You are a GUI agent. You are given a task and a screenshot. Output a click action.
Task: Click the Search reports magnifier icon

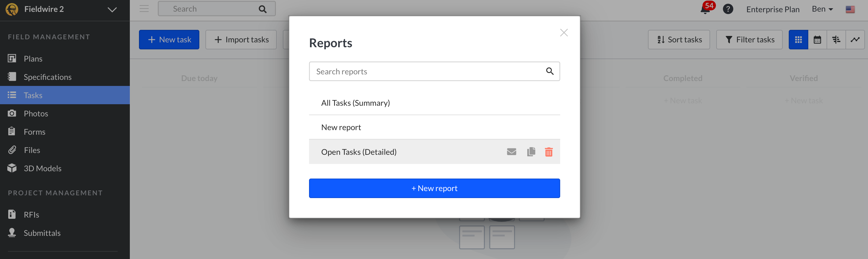550,71
